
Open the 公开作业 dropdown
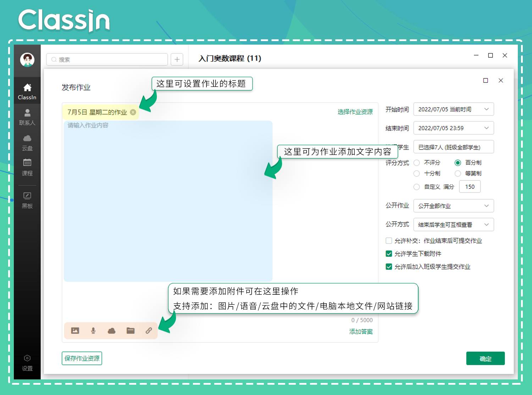tap(454, 206)
